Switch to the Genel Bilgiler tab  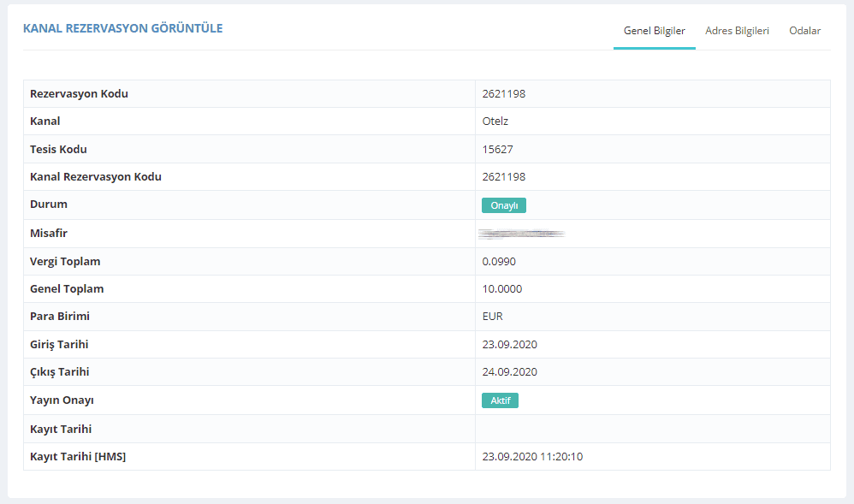click(x=654, y=31)
